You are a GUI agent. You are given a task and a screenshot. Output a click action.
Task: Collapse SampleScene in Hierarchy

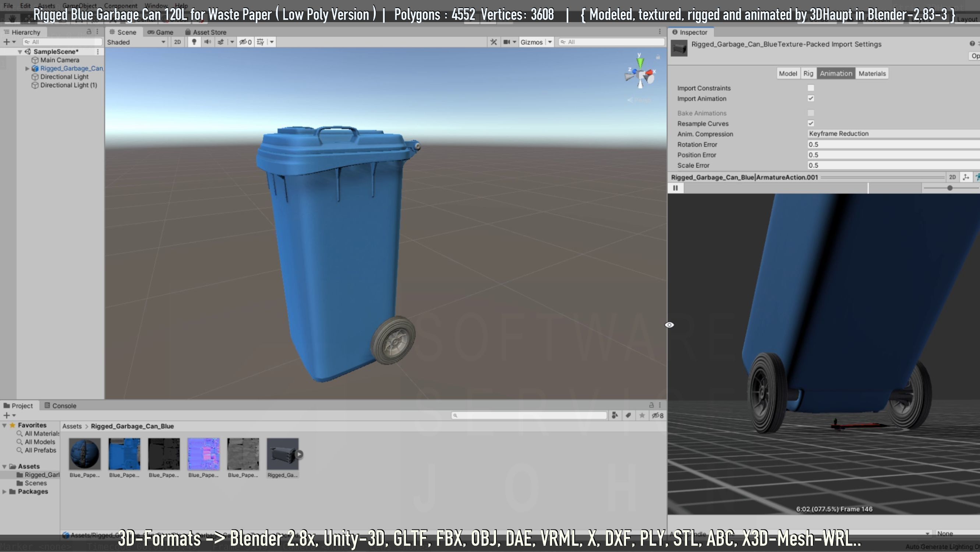tap(20, 52)
